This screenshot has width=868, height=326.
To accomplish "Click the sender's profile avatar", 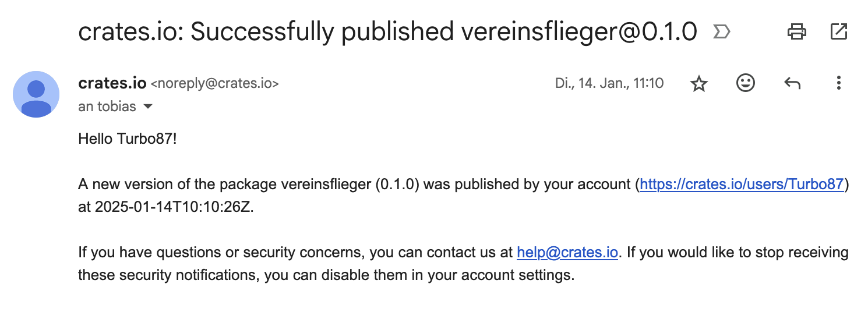I will [36, 94].
